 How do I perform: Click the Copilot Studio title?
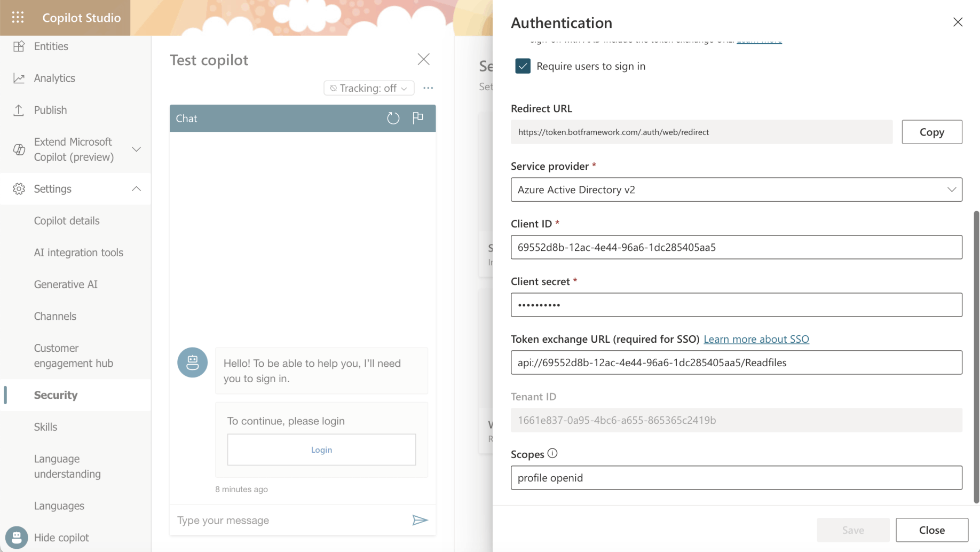click(x=82, y=18)
